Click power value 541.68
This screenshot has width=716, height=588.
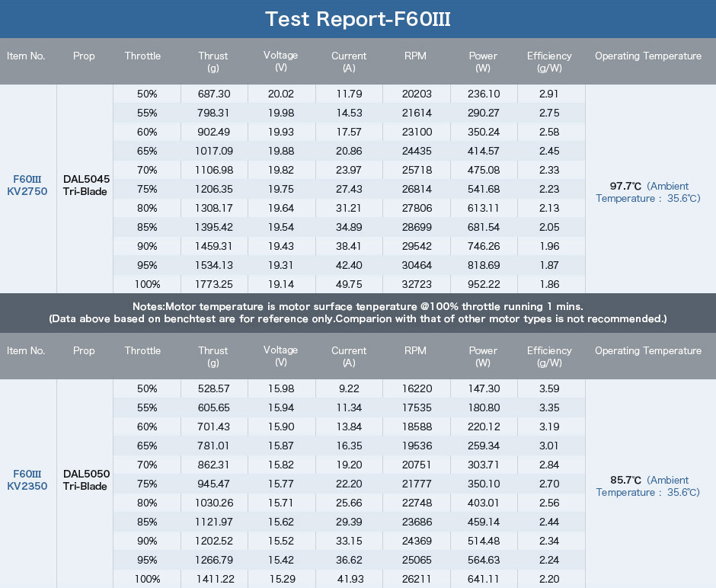[x=484, y=189]
